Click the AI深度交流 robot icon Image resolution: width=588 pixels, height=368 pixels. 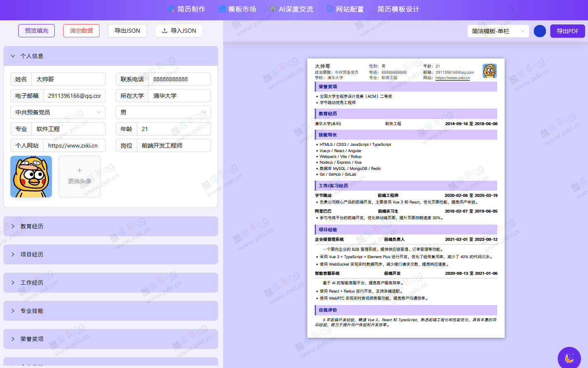[273, 9]
